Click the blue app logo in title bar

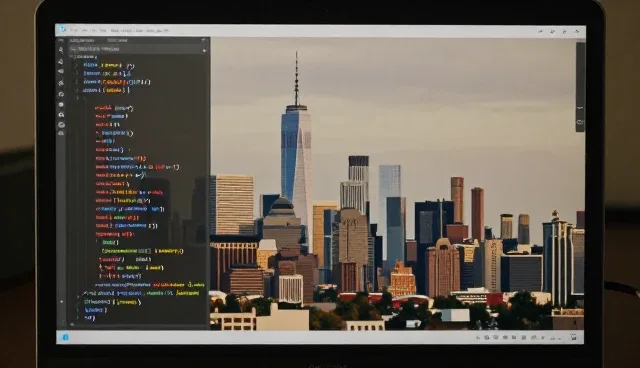pos(63,29)
